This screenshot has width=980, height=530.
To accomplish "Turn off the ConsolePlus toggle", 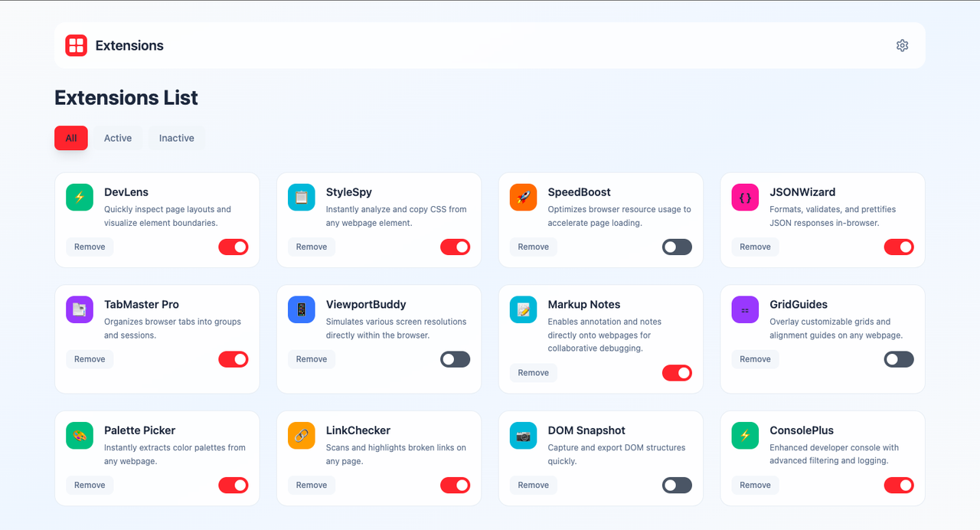I will (x=899, y=485).
